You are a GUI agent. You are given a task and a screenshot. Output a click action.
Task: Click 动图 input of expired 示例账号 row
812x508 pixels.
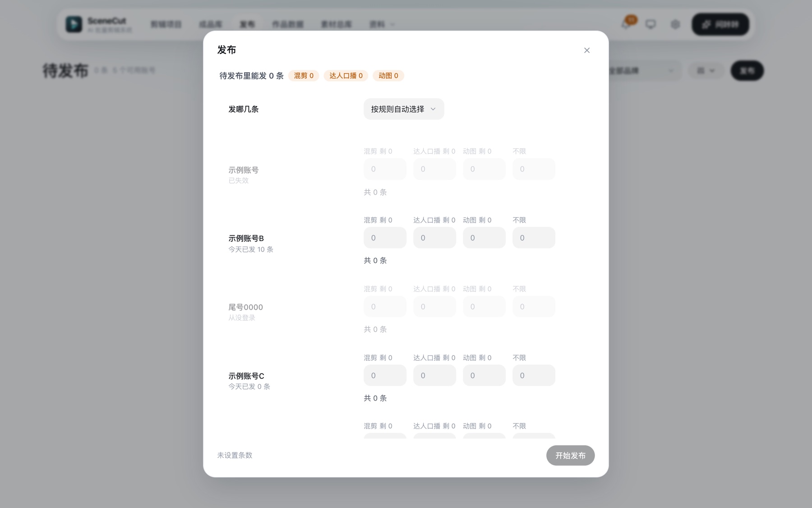[484, 169]
